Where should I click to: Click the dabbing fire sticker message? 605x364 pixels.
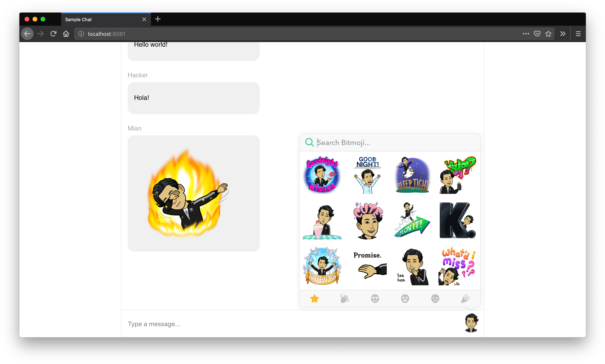click(193, 193)
